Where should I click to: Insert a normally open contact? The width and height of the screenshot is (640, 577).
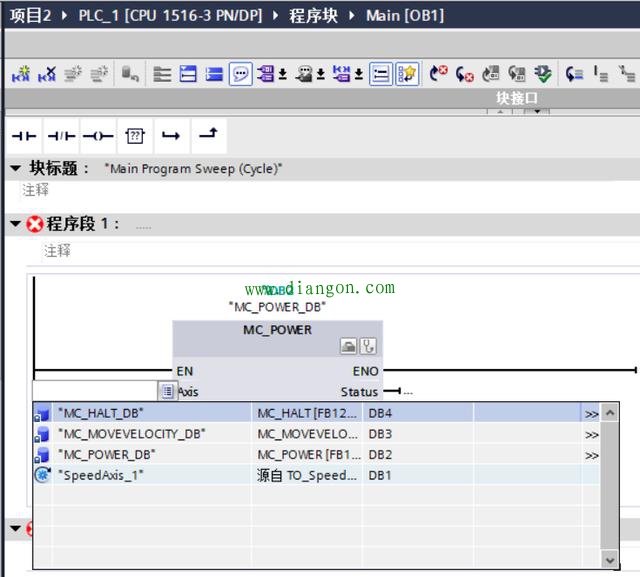click(x=23, y=136)
